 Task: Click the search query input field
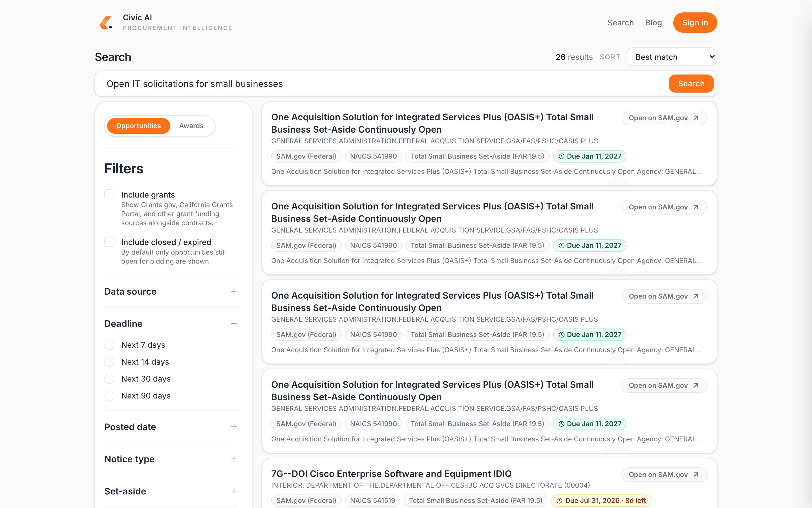click(x=383, y=84)
